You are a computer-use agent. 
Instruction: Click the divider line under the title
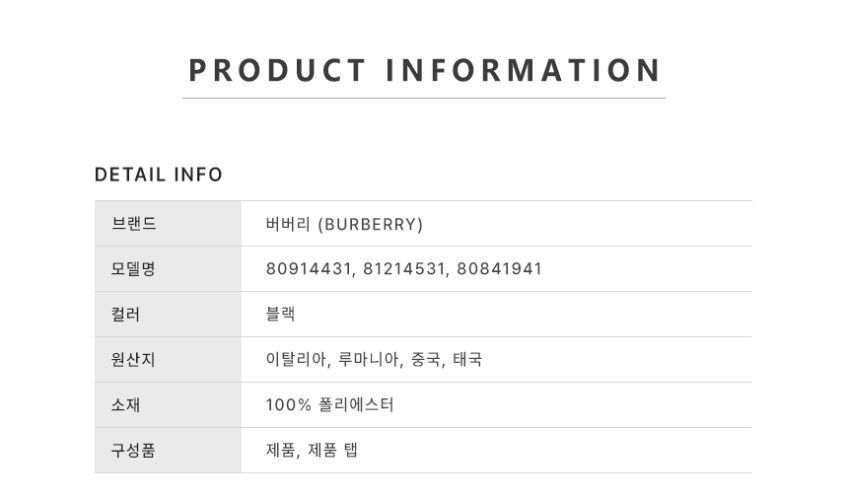[424, 98]
